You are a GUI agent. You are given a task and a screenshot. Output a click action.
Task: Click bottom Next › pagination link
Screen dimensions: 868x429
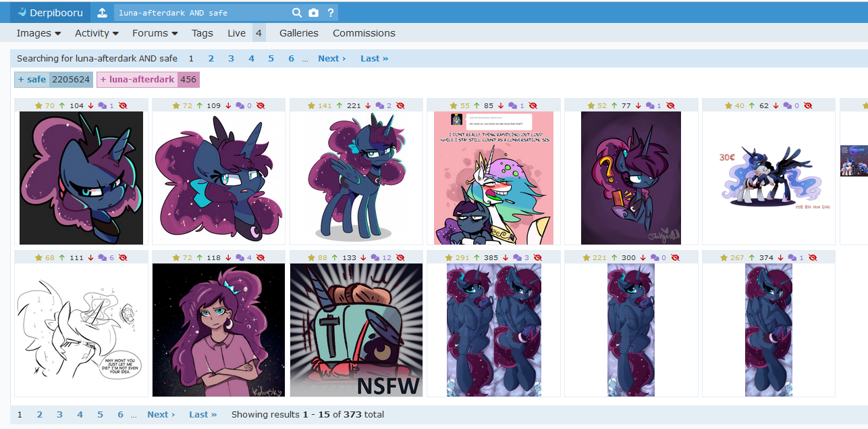click(161, 415)
